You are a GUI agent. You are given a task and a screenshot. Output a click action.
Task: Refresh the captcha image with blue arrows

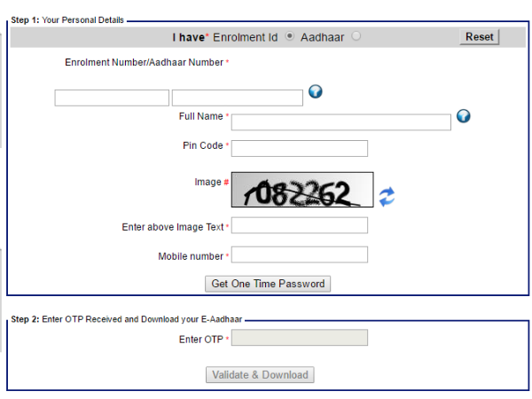click(387, 197)
